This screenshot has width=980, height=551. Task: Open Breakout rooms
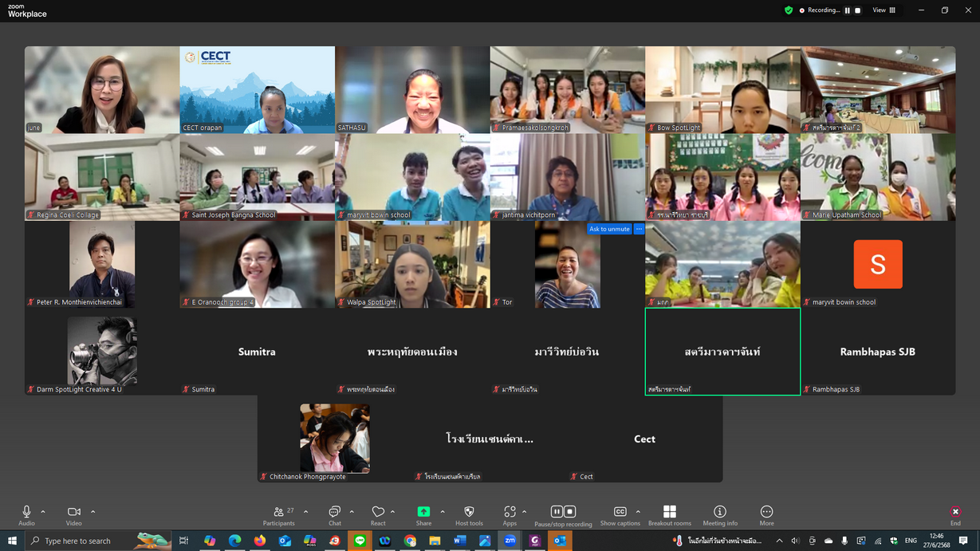(669, 515)
